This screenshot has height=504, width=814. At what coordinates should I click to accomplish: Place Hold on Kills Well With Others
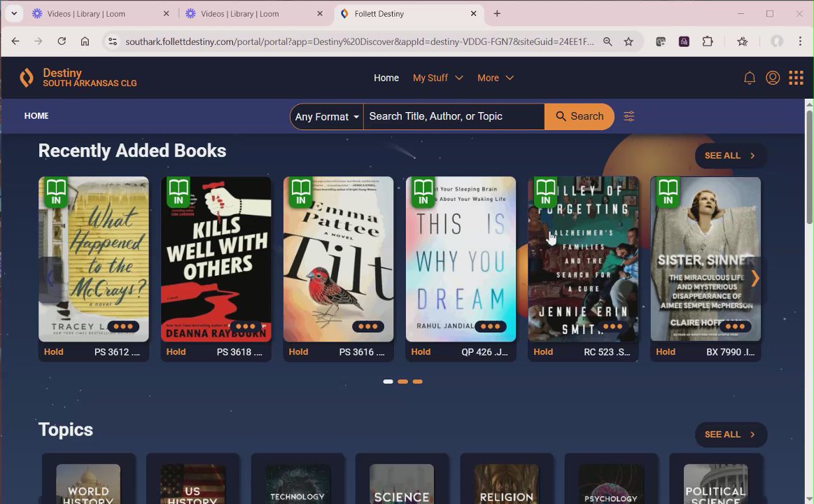tap(176, 352)
